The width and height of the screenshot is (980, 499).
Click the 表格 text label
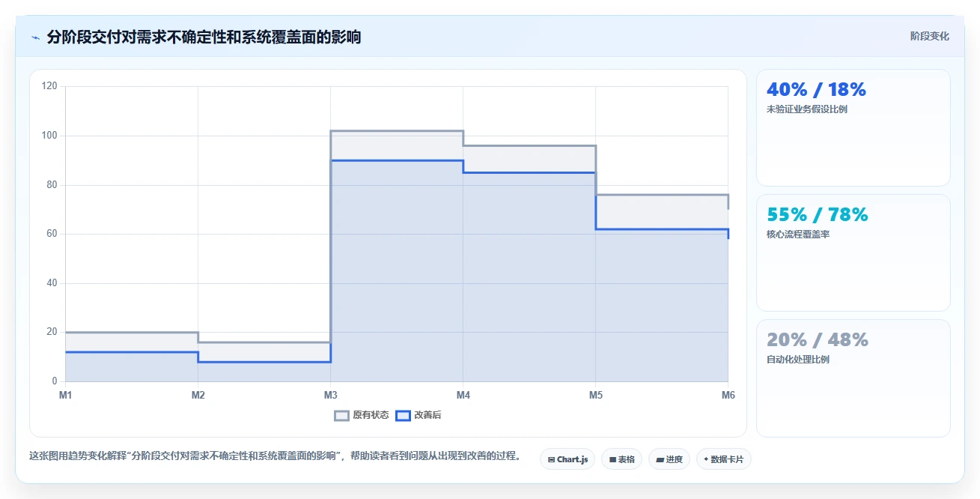click(626, 459)
